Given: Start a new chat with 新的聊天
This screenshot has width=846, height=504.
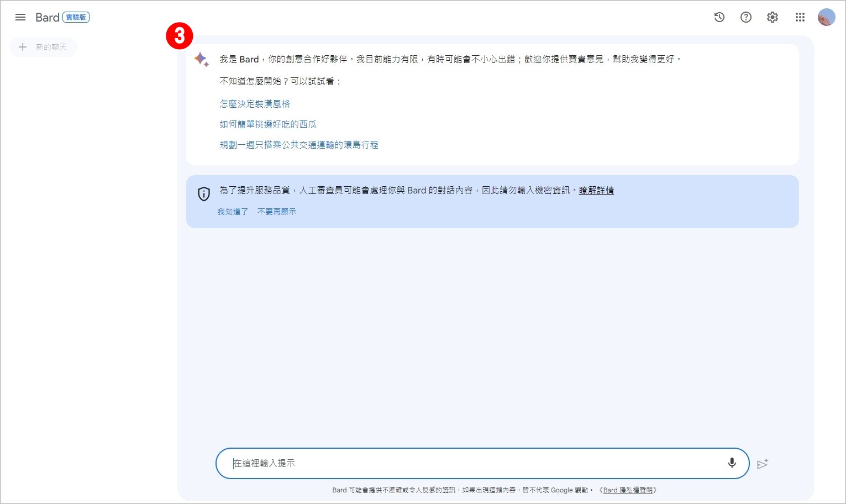Looking at the screenshot, I should point(44,47).
